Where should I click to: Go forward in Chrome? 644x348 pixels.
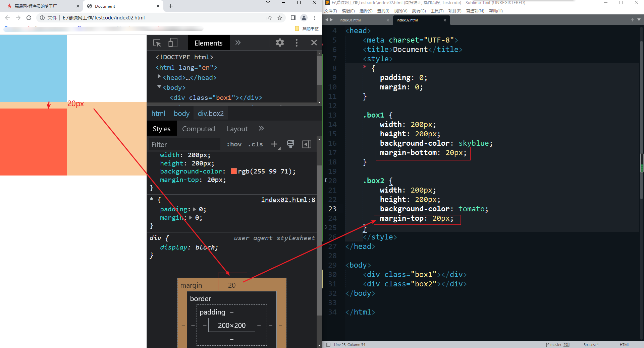click(x=18, y=18)
